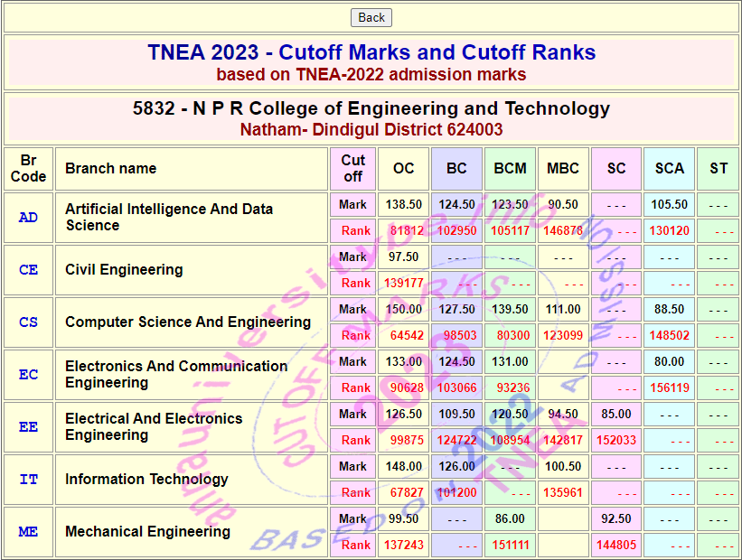Select the Computer Science And Engineering branch name
Viewport: 742px width, 560px height.
click(x=187, y=322)
